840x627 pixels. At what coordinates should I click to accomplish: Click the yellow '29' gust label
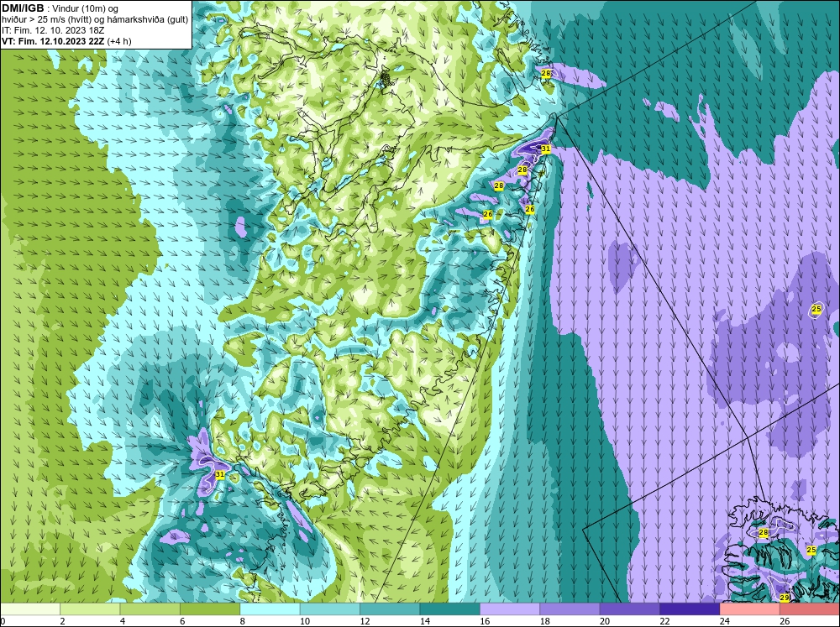pyautogui.click(x=785, y=597)
